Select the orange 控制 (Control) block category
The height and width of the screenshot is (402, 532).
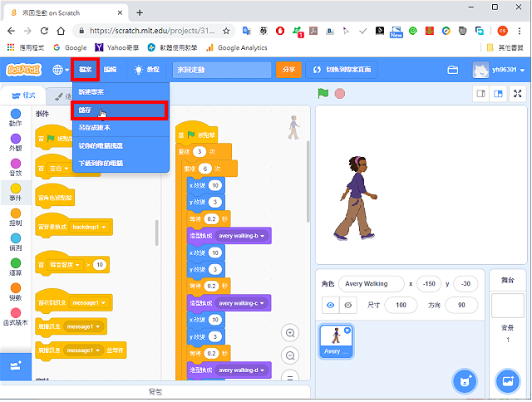point(16,218)
